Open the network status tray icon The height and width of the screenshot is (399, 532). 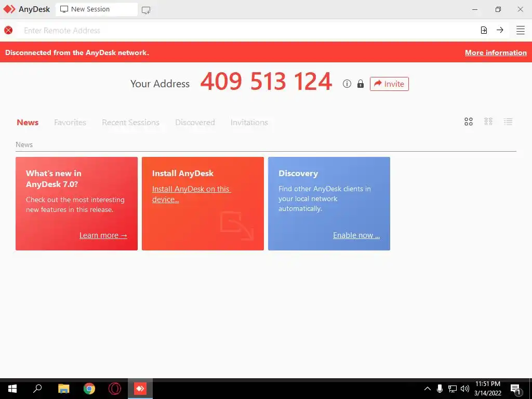coord(453,389)
